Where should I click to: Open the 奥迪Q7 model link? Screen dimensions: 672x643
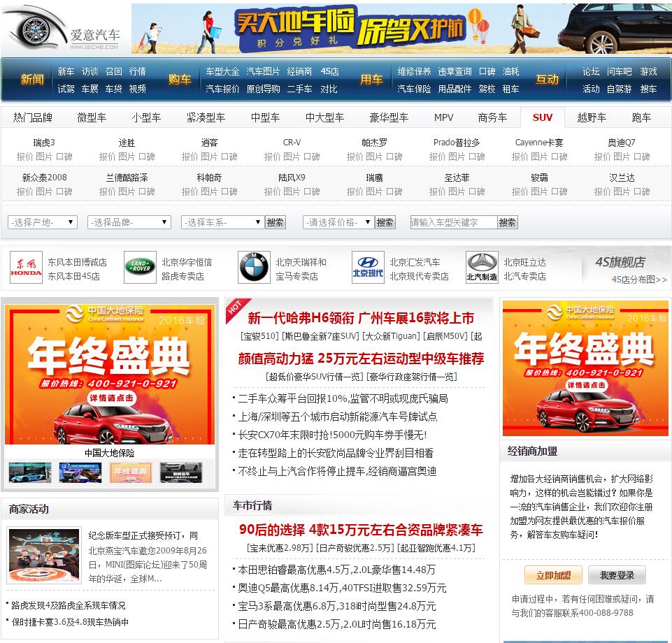point(622,143)
